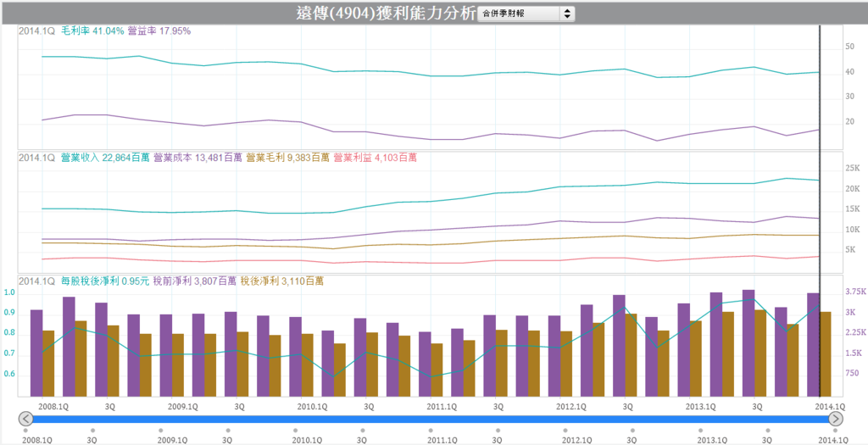The height and width of the screenshot is (445, 868).
Task: Click the brown after-tax profit bar for 2014.1Q
Action: pyautogui.click(x=826, y=353)
